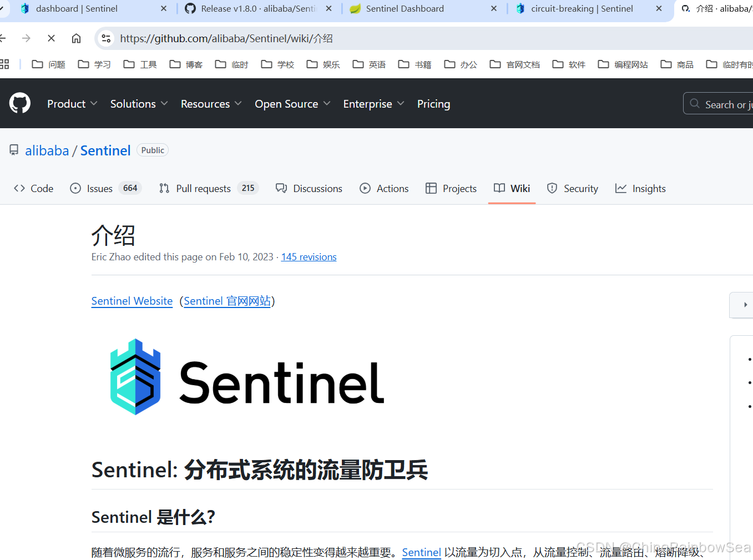Open the 编程网站 bookmark folder
Viewport: 753px width, 560px height.
623,64
